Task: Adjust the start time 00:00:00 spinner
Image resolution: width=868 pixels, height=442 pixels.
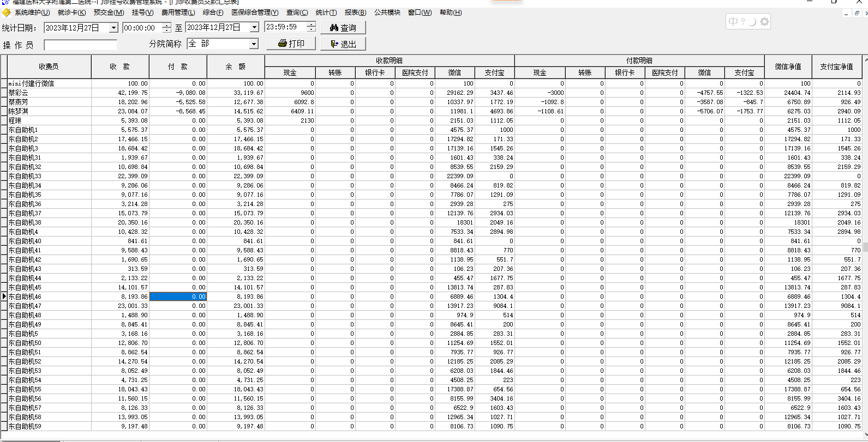Action: click(167, 28)
